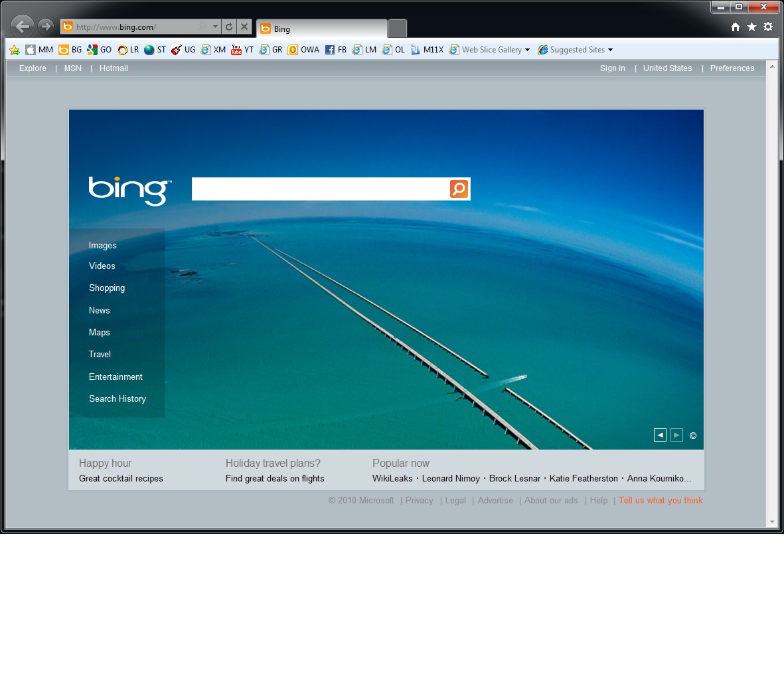Open the OL bookmark
784x680 pixels.
pos(394,50)
